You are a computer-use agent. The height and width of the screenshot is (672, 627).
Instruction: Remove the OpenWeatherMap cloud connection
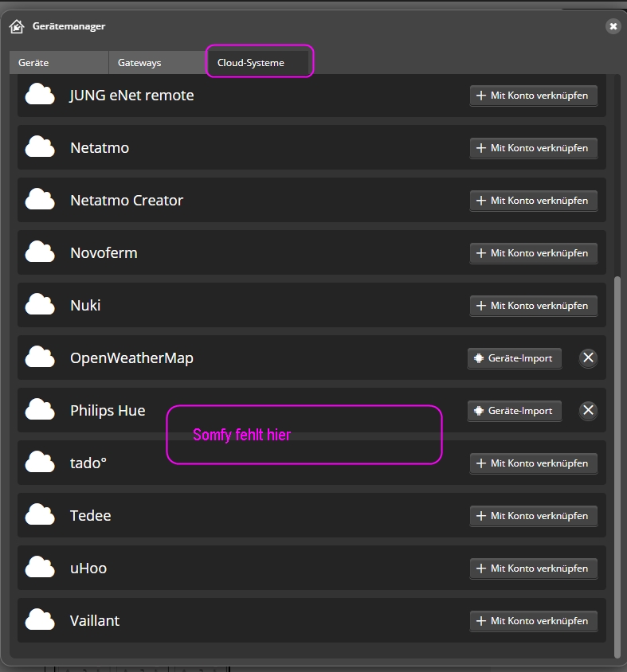(x=589, y=357)
